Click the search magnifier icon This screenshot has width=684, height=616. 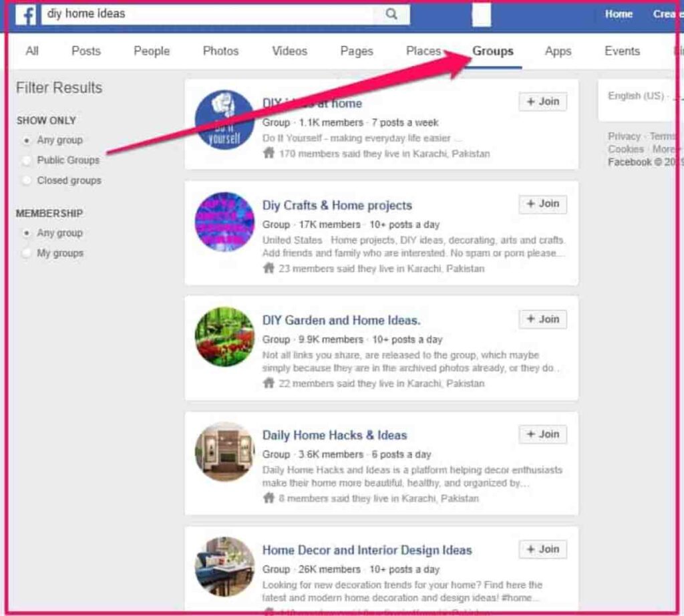[x=391, y=14]
